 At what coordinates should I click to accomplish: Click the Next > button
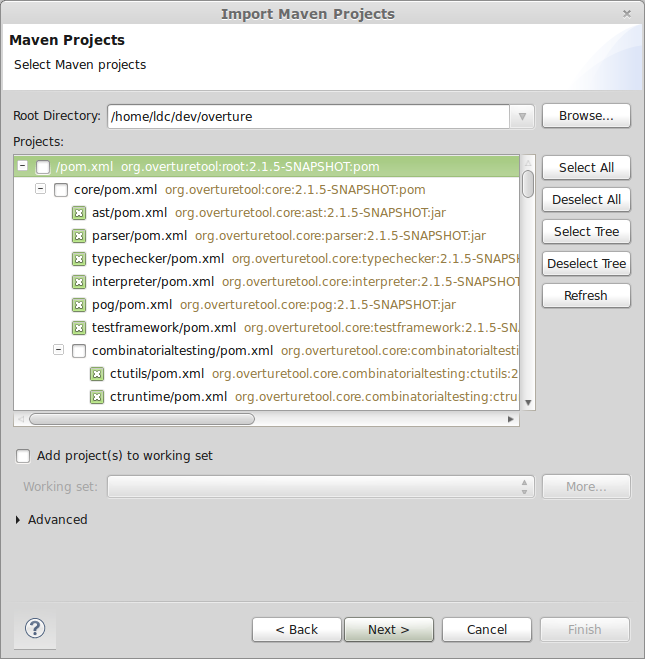[x=388, y=630]
